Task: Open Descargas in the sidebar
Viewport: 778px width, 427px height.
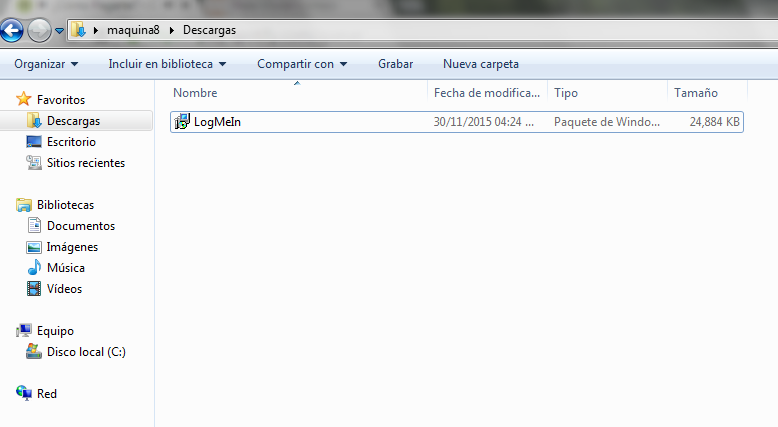Action: [x=73, y=121]
